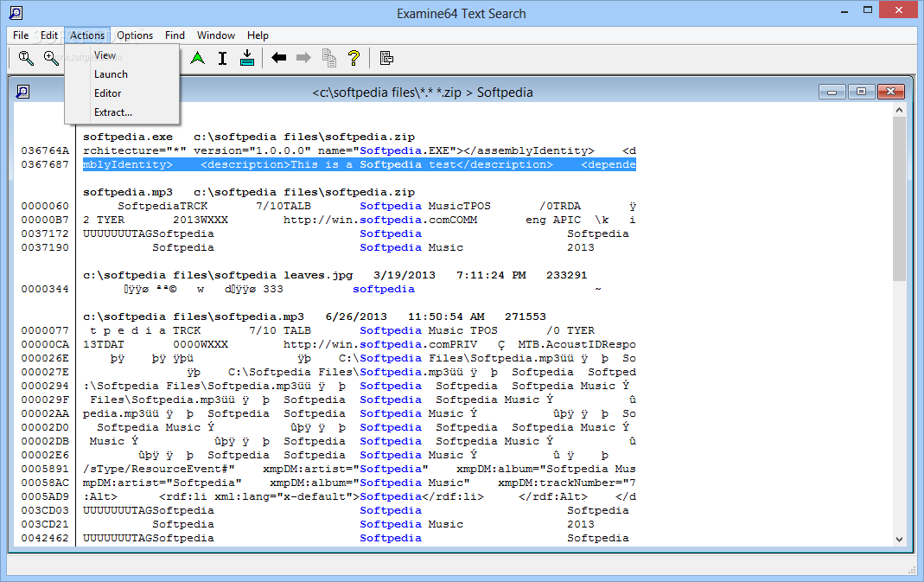924x582 pixels.
Task: Click result line at offset 0005891
Action: click(x=360, y=469)
